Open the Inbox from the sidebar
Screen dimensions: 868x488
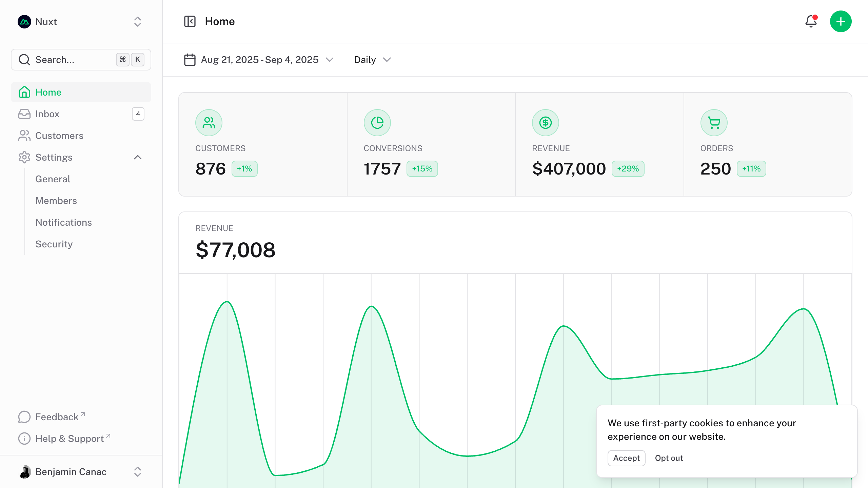point(47,114)
